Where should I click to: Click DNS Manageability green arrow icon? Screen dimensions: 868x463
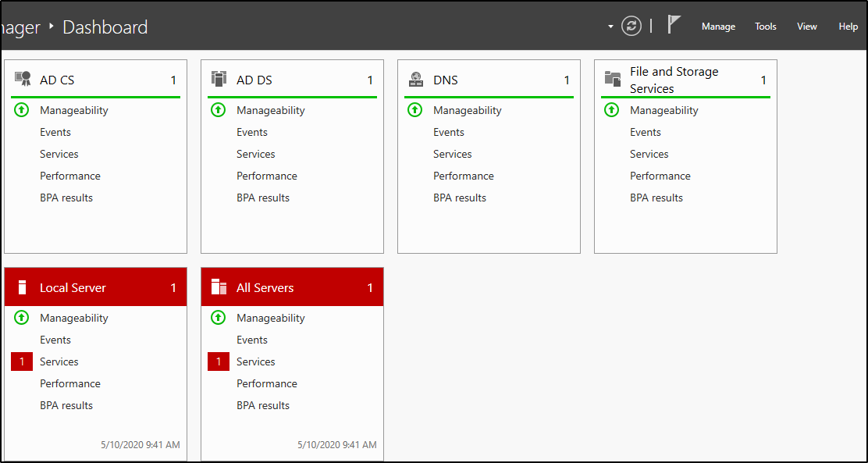[x=414, y=110]
